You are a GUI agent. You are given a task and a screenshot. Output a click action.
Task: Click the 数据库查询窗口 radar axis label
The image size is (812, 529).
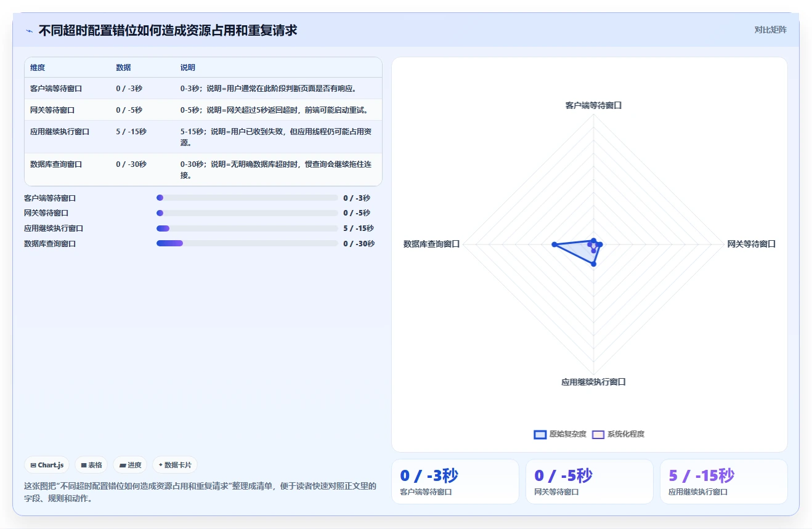coord(431,244)
